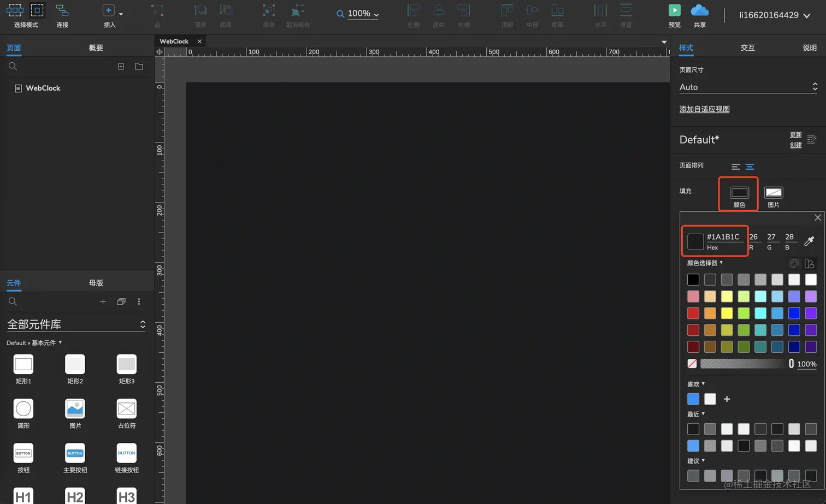Open the 颜色选择器 picker type dropdown
Screen dimensions: 826x504
point(705,263)
